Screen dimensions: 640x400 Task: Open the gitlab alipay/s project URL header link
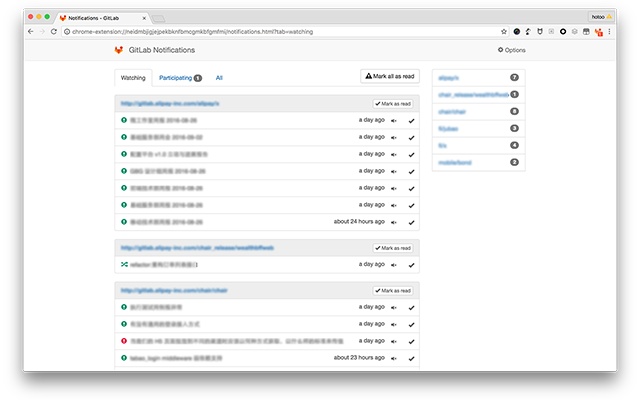(170, 104)
